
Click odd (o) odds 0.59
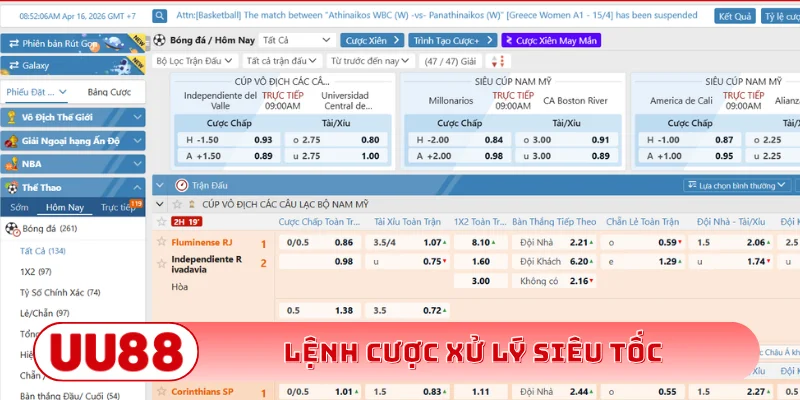pos(667,242)
